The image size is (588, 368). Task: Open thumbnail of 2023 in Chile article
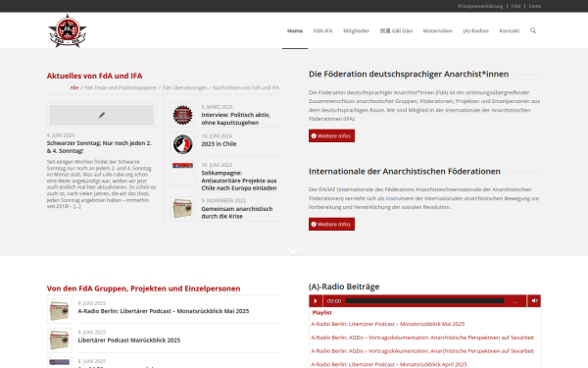tap(182, 144)
